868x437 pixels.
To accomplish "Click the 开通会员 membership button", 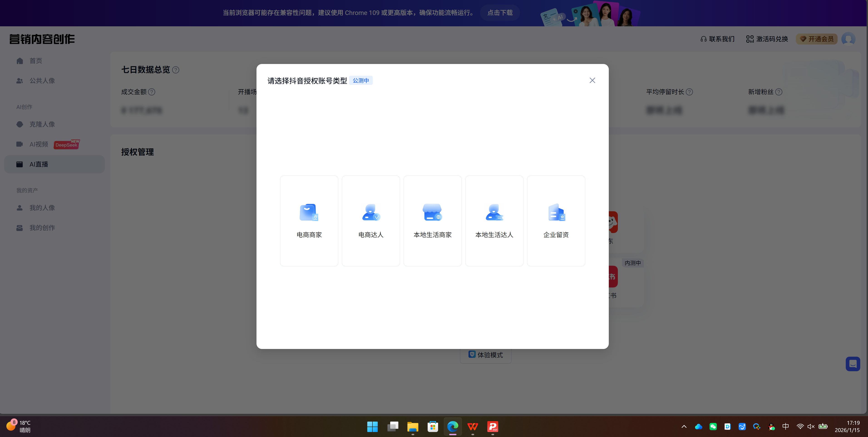I will (816, 39).
